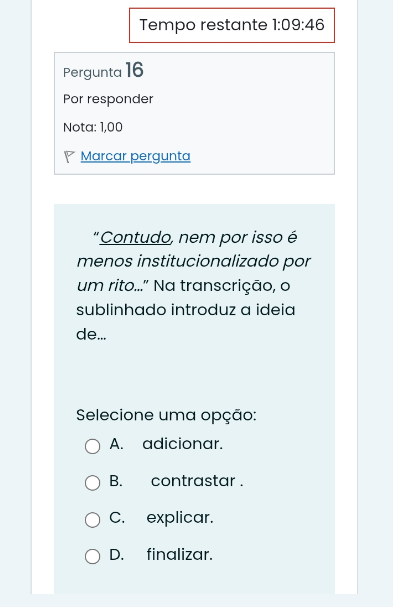Image resolution: width=393 pixels, height=607 pixels.
Task: Click the Tempo restante timer box
Action: pyautogui.click(x=232, y=25)
